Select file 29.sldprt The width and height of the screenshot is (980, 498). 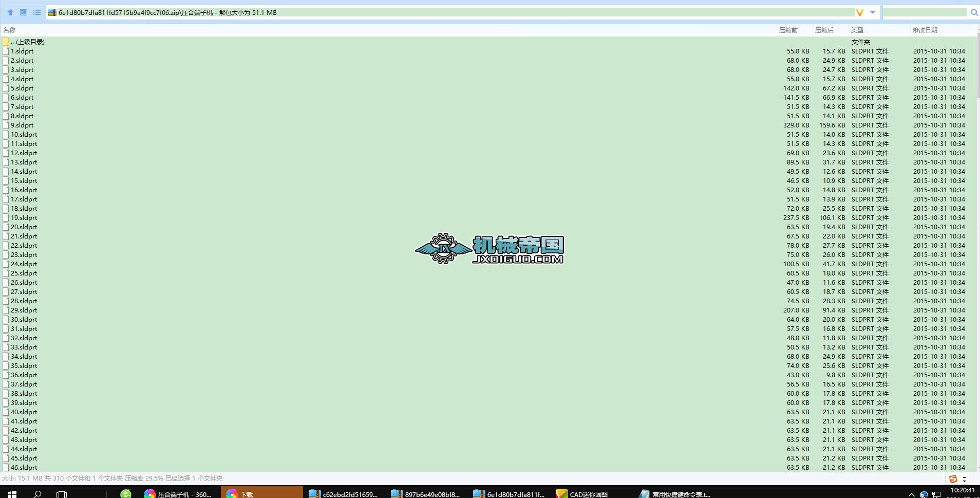click(x=24, y=310)
